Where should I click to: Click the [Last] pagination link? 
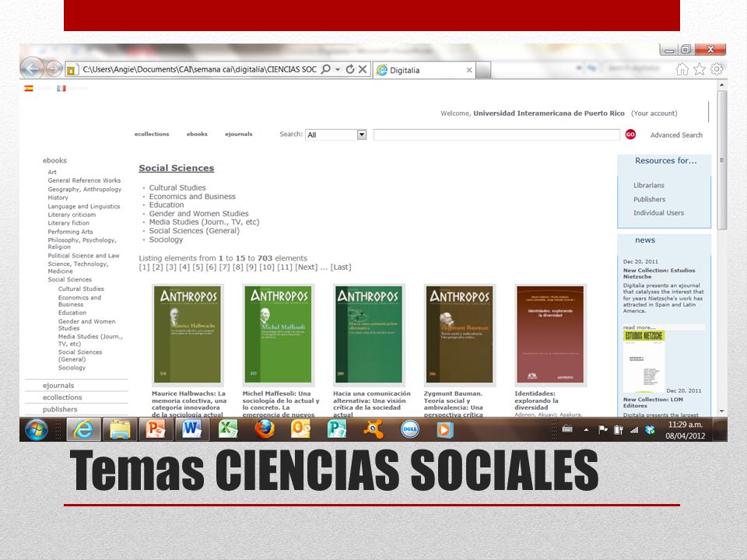coord(341,267)
